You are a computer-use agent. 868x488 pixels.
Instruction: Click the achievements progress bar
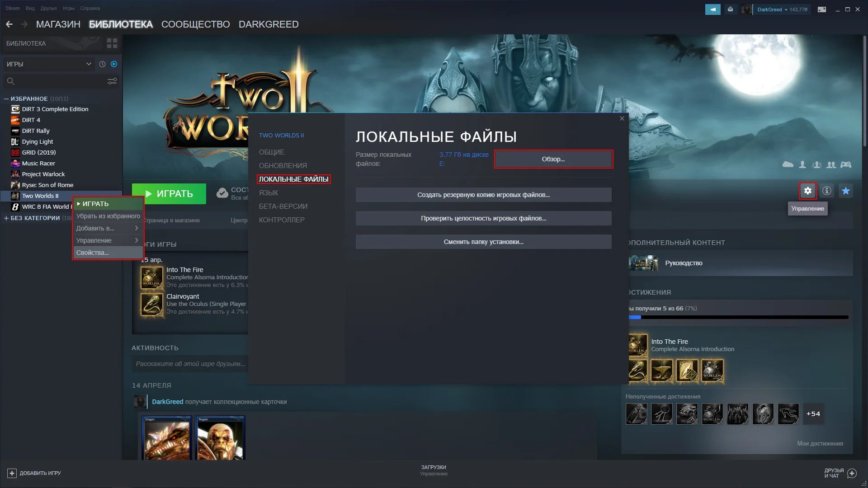click(x=738, y=317)
